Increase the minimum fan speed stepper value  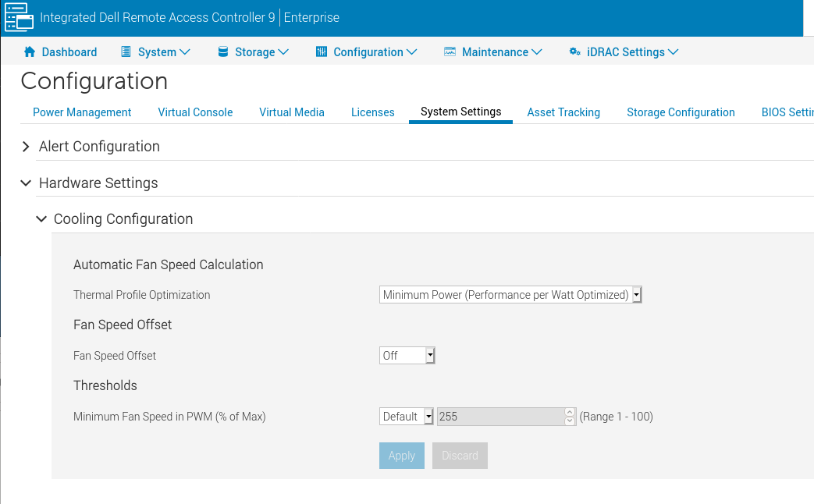[x=570, y=412]
